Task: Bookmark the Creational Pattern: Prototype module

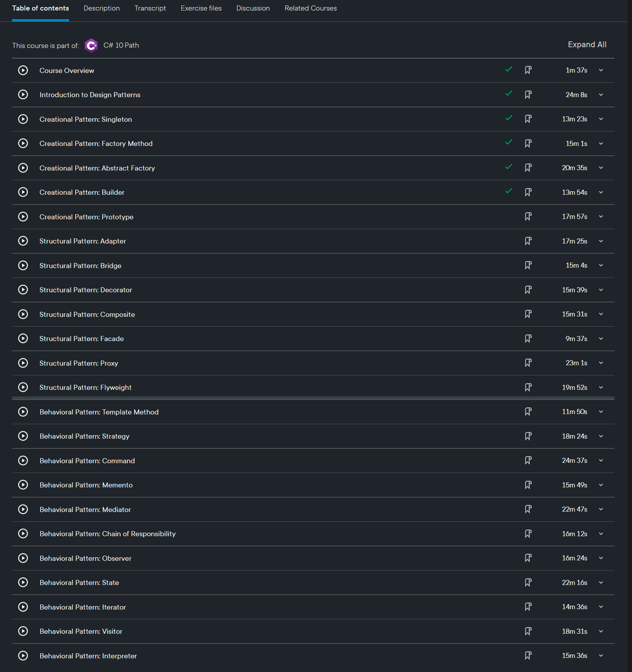Action: (x=528, y=217)
